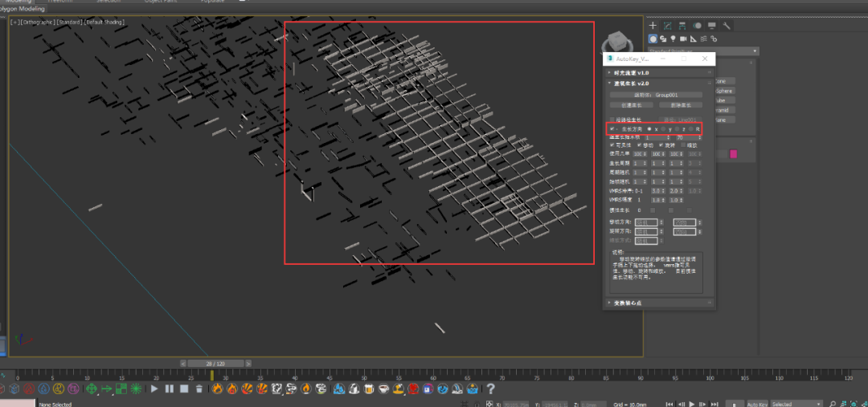The height and width of the screenshot is (407, 868).
Task: Click the beer mug plugin icon
Action: (369, 389)
